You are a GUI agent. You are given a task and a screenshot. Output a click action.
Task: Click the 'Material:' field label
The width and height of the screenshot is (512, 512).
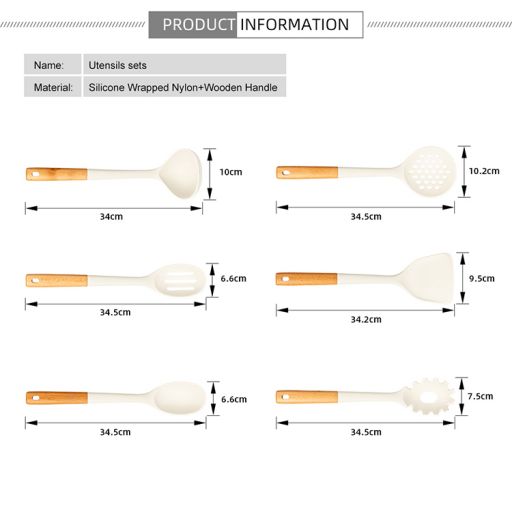[53, 87]
